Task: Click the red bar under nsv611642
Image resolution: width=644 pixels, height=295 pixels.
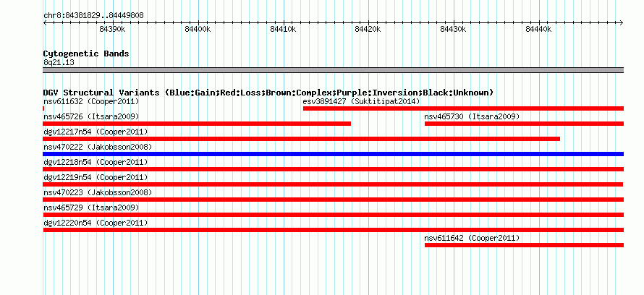Action: coord(524,245)
